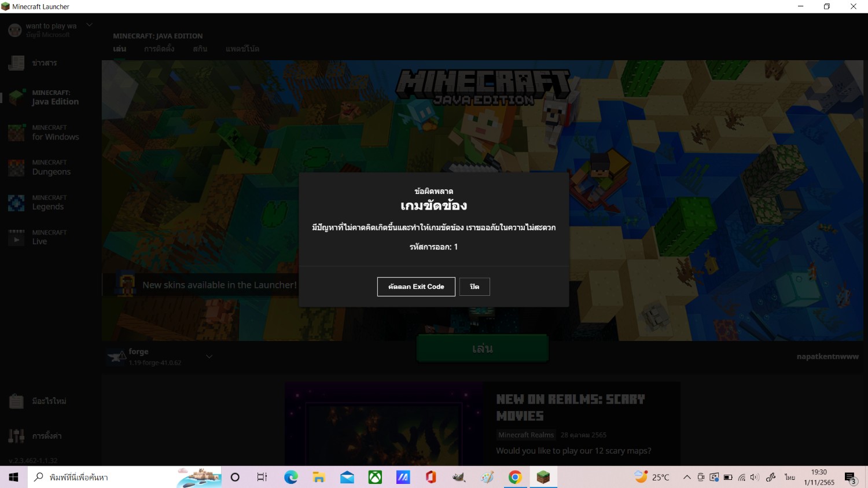The height and width of the screenshot is (488, 868).
Task: Switch to the สกิน skins tab
Action: 200,49
